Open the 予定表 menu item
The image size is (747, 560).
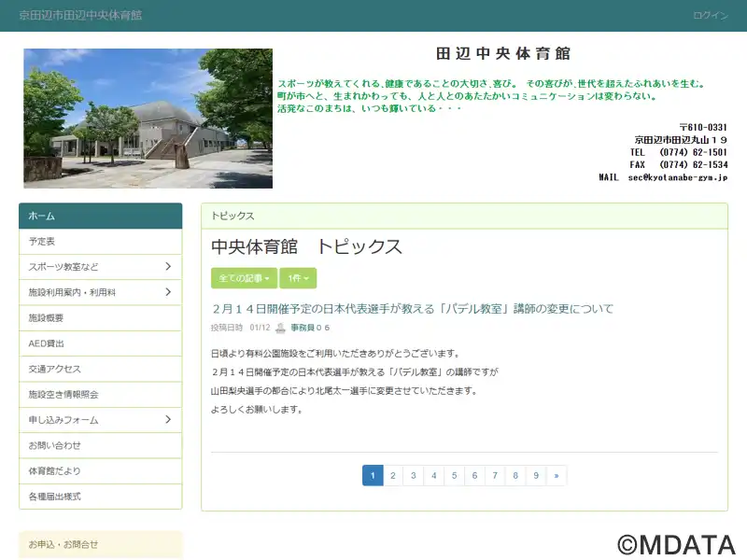click(100, 242)
